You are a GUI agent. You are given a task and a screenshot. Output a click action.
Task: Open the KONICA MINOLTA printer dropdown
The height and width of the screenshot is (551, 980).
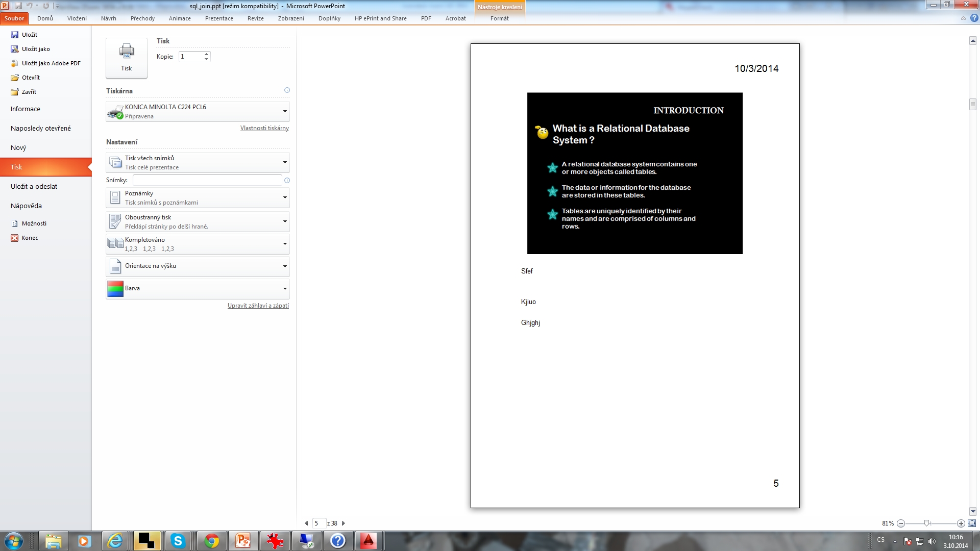click(198, 111)
